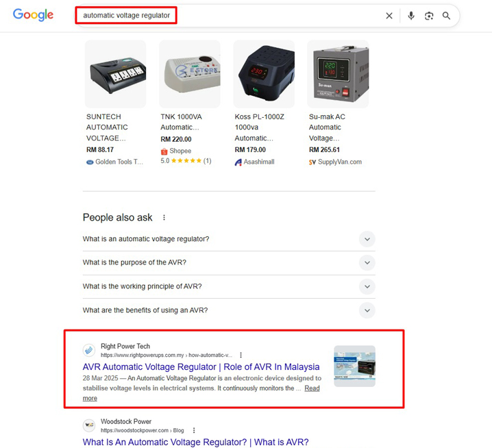Screen dimensions: 492x448
Task: Expand 'What are the benefits of using an AVR?'
Action: click(229, 310)
